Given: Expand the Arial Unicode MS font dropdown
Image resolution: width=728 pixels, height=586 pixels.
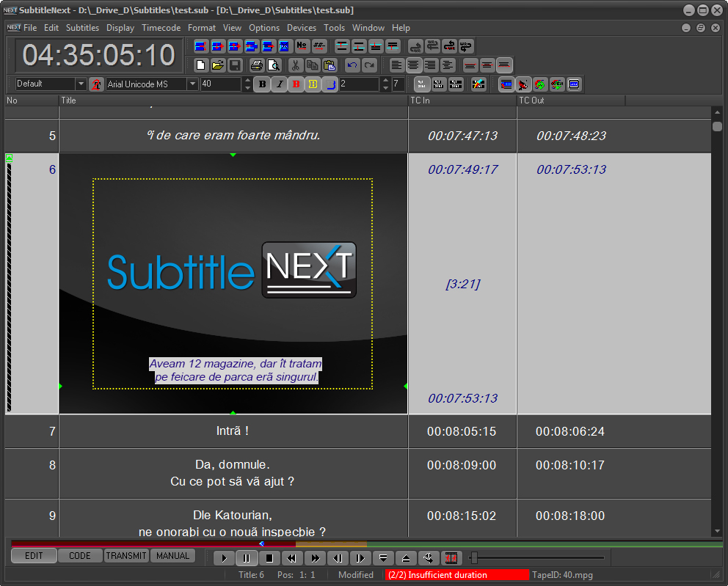Looking at the screenshot, I should (193, 84).
